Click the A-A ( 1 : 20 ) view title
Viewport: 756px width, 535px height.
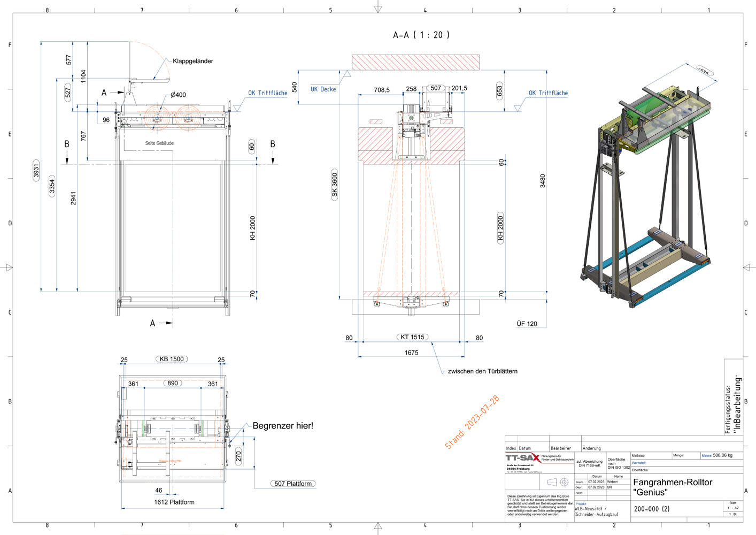pos(421,35)
